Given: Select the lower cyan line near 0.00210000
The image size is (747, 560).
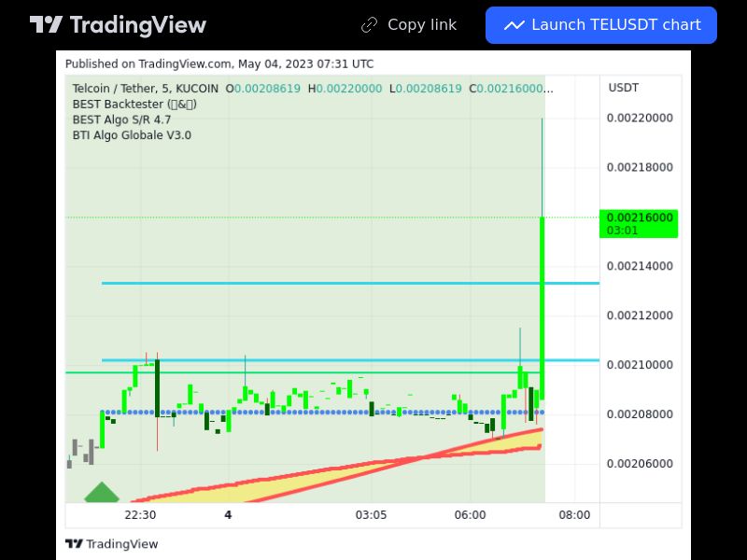Looking at the screenshot, I should 350,360.
